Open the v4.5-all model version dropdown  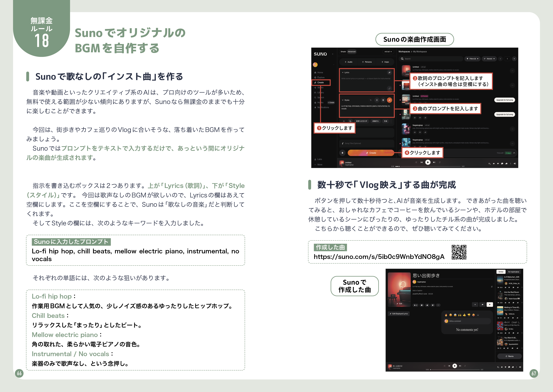point(388,52)
